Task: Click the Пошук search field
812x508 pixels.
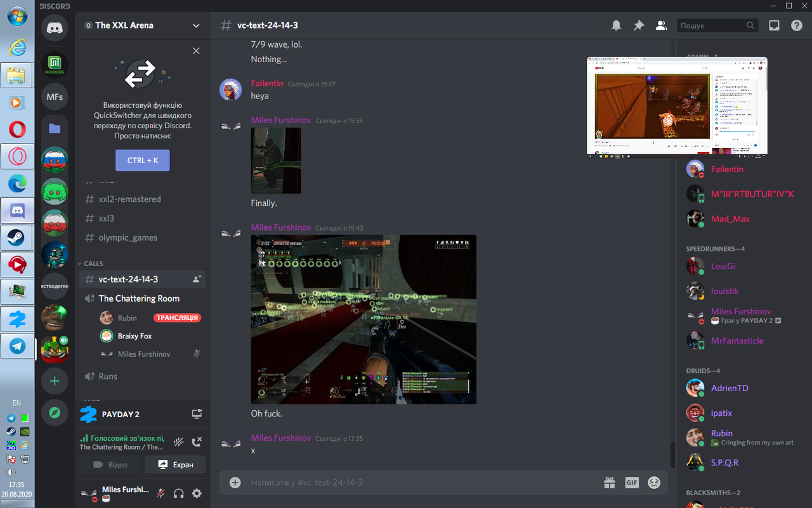Action: (x=718, y=25)
